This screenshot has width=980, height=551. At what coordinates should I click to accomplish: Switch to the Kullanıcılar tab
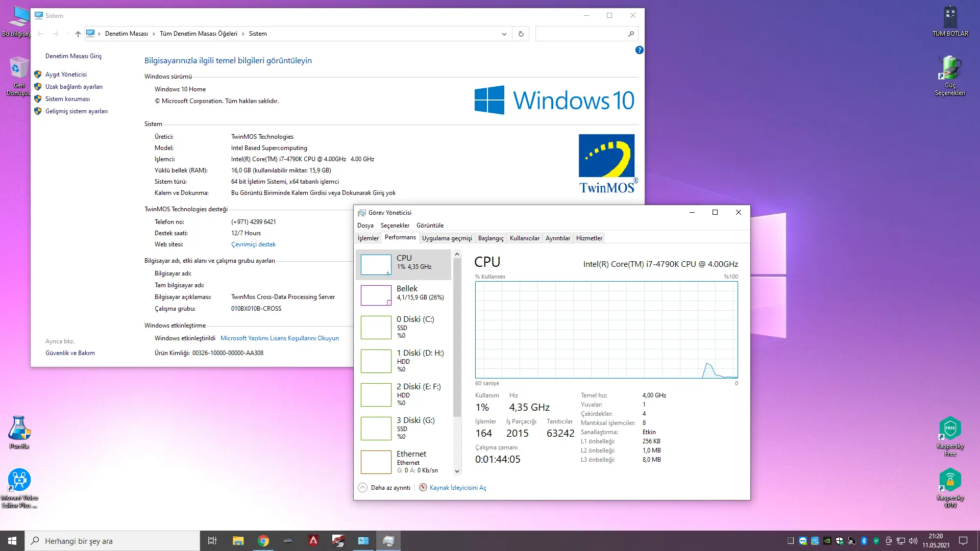point(524,238)
